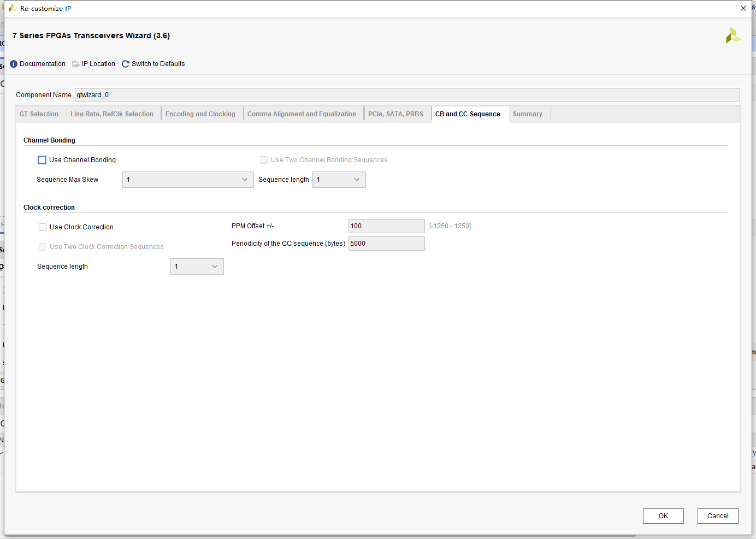Click the IP Location link
The image size is (756, 539).
[x=98, y=64]
